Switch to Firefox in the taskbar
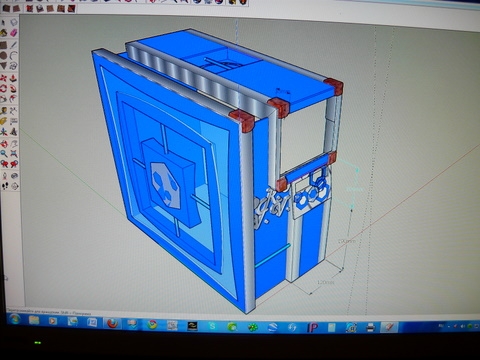This screenshot has width=480, height=360. [x=113, y=323]
